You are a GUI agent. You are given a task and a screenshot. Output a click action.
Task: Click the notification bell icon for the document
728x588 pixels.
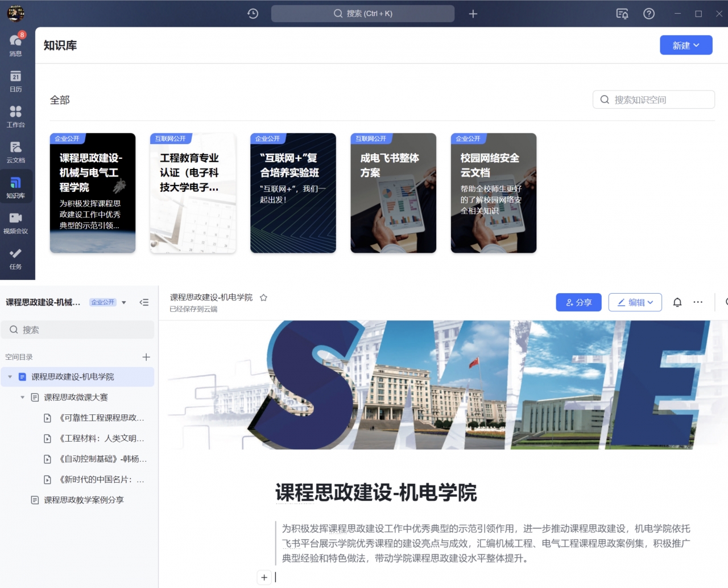click(x=677, y=302)
